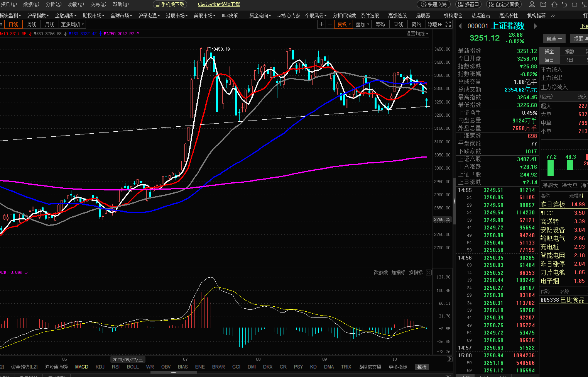Switch to 周线 weekly period

click(32, 24)
